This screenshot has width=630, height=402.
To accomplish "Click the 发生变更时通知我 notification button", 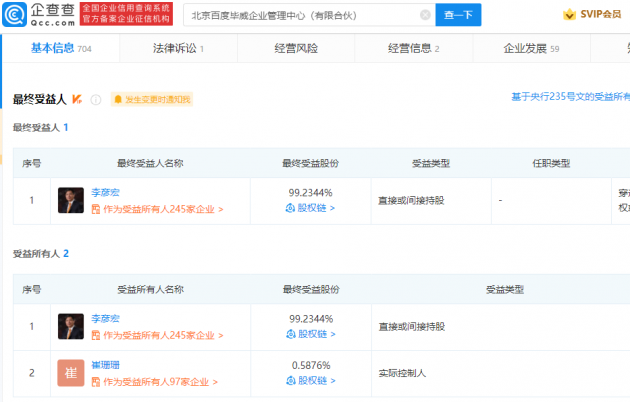I will [x=152, y=99].
